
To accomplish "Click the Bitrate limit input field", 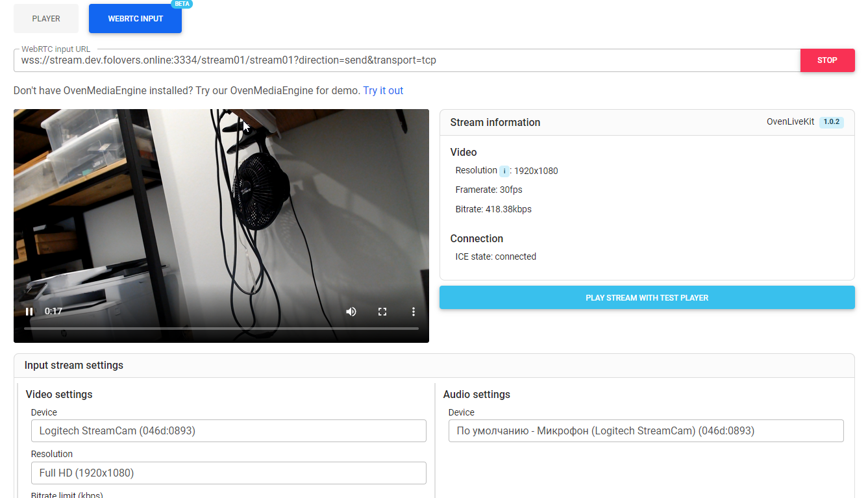I will [x=229, y=496].
